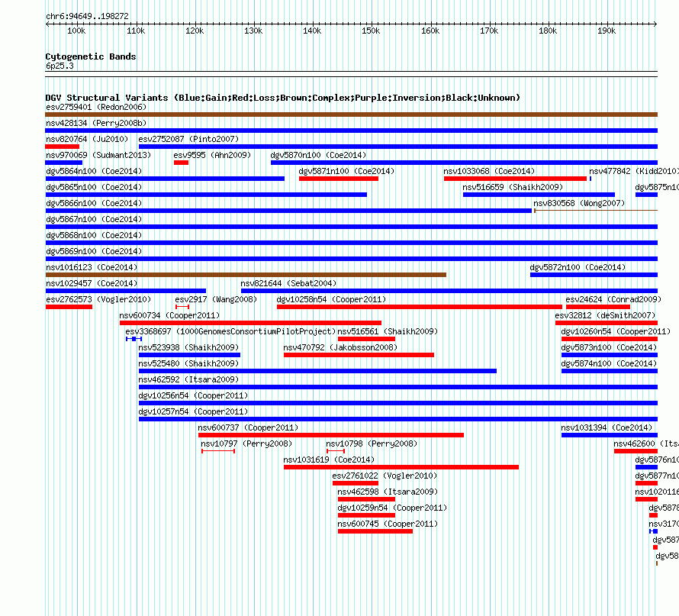Click nsv516561 (Shaikh2009) label
Screen dimensions: 679x616
coord(388,331)
